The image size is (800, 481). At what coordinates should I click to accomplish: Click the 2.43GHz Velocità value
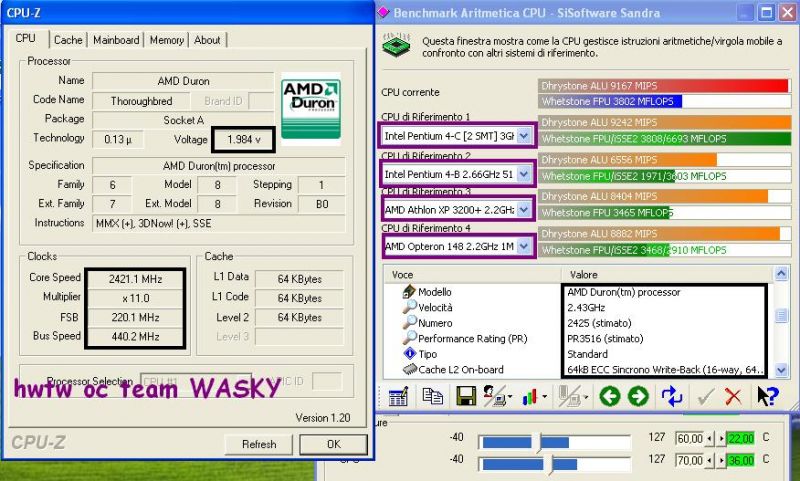(586, 308)
